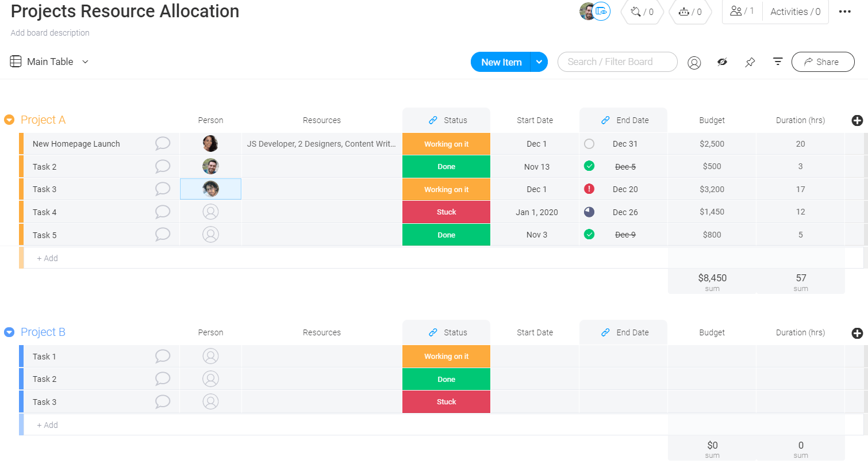Open the New Item dropdown arrow
This screenshot has width=868, height=463.
(539, 62)
